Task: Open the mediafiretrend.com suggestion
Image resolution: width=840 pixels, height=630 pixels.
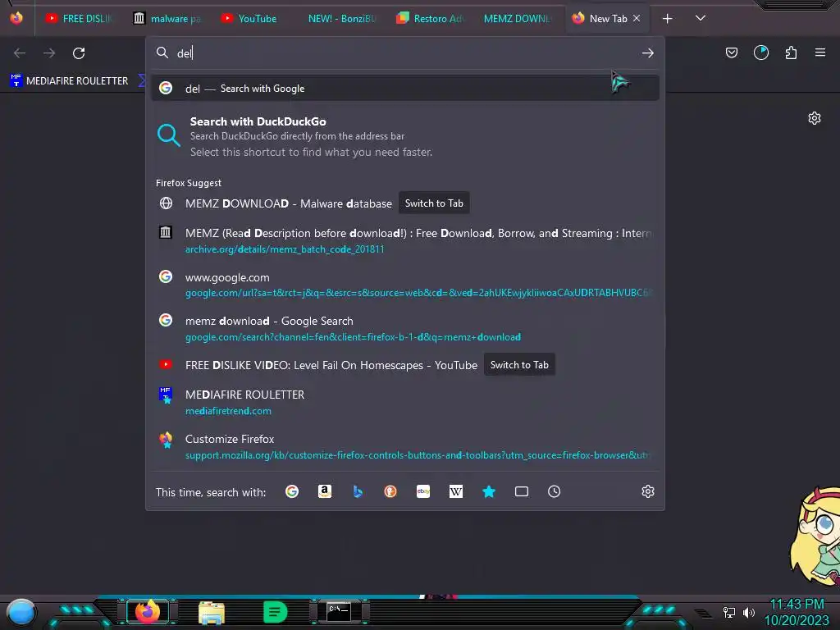Action: [405, 402]
